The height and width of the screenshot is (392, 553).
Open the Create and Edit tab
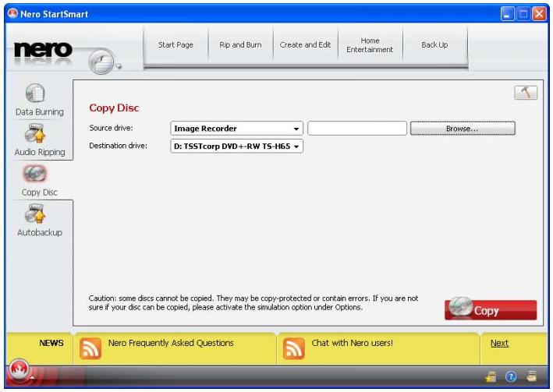(x=305, y=44)
